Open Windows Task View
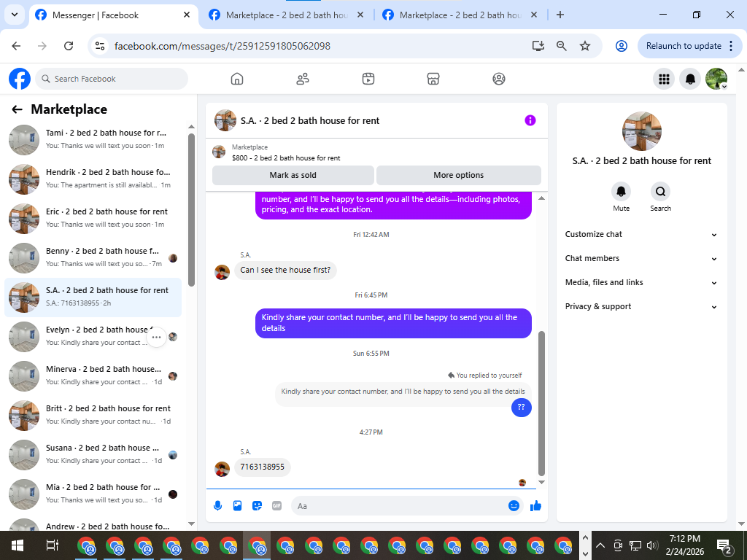Image resolution: width=747 pixels, height=560 pixels. [x=52, y=545]
